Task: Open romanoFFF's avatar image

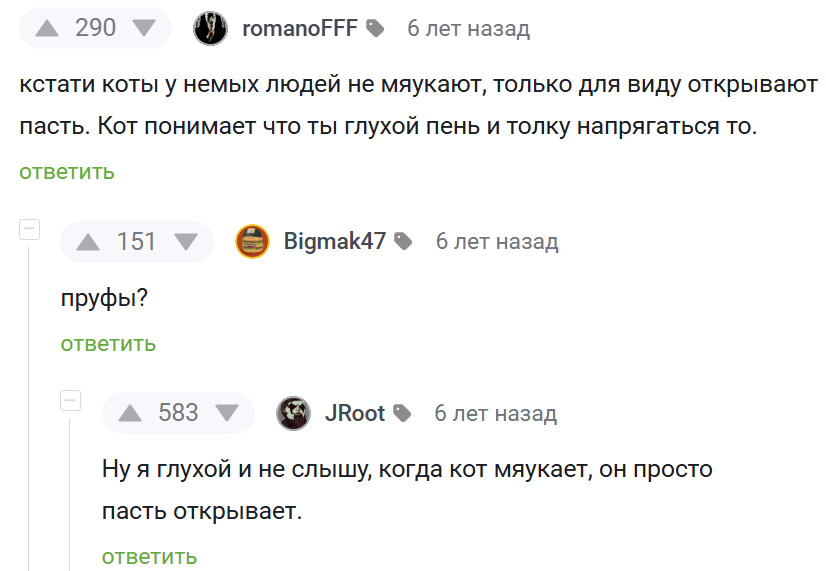Action: [210, 28]
